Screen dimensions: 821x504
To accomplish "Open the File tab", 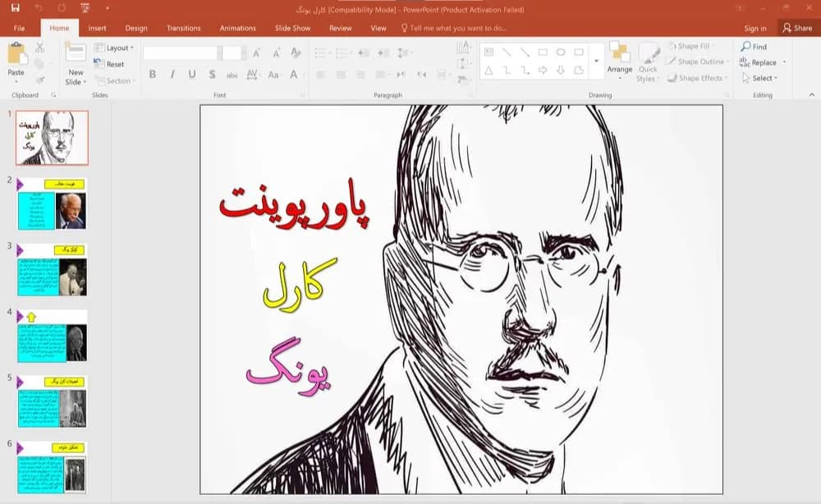I will tap(19, 28).
